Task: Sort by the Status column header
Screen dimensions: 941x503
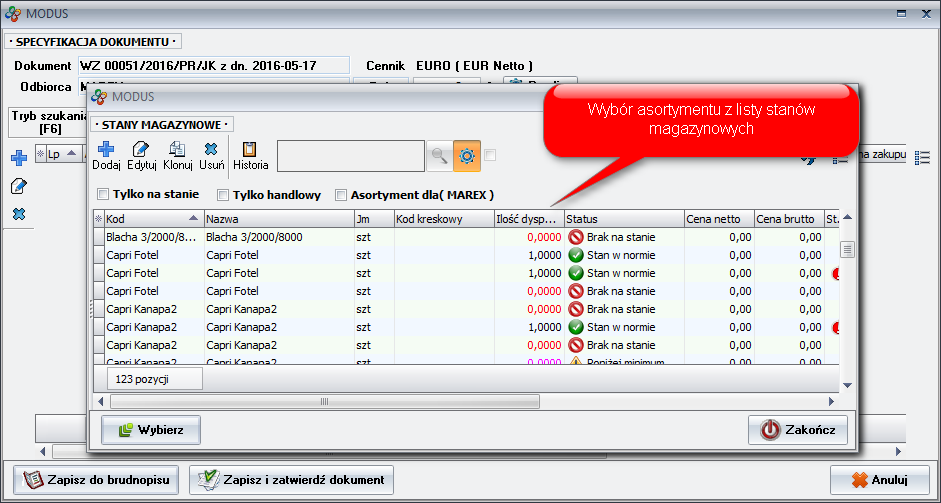Action: 624,219
